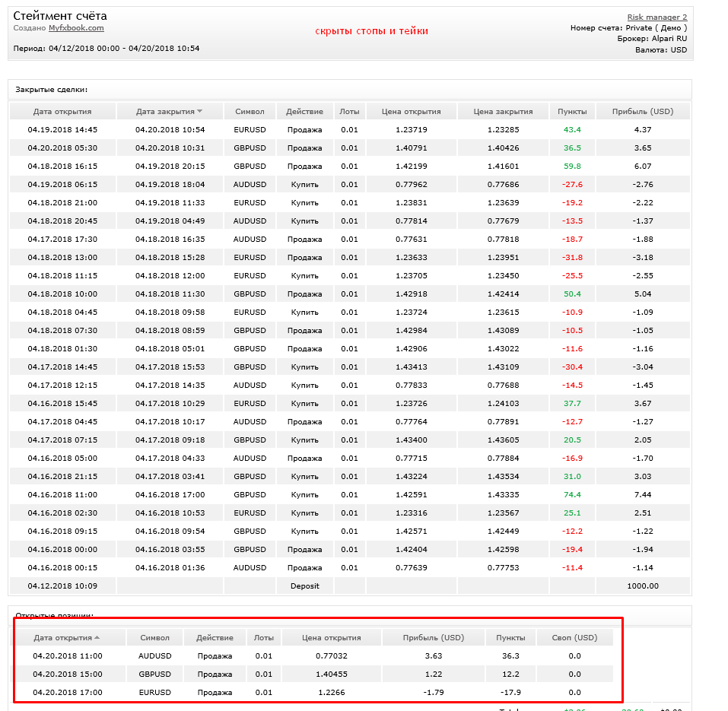Select the open position 36.3 points value

click(510, 655)
